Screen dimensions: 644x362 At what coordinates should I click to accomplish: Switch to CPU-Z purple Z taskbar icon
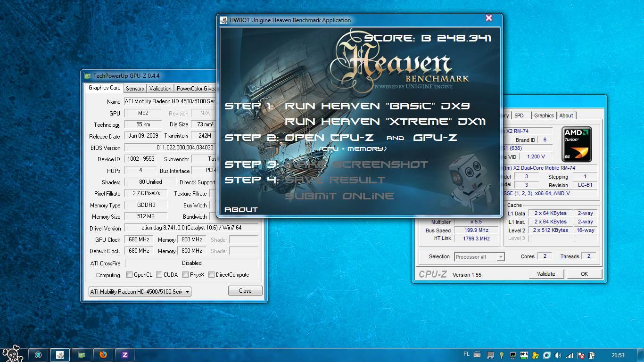125,355
